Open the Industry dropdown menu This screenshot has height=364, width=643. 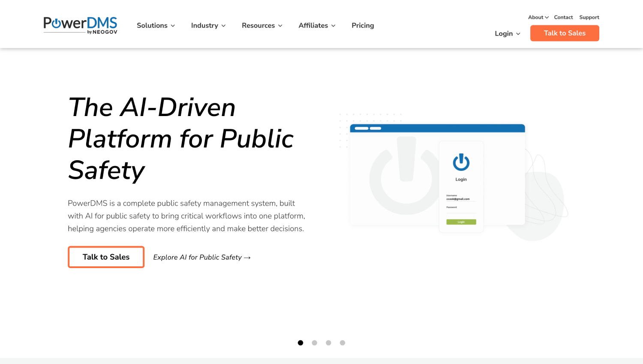(x=208, y=26)
